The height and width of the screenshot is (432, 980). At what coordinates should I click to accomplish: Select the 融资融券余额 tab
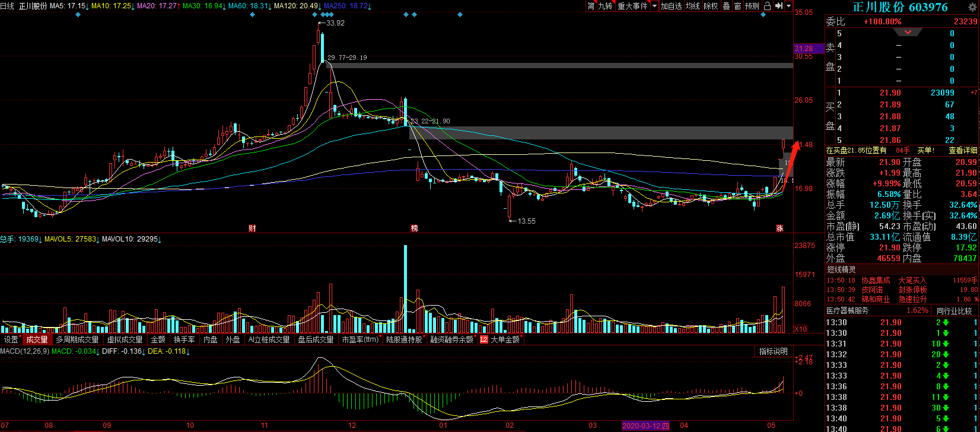(452, 340)
